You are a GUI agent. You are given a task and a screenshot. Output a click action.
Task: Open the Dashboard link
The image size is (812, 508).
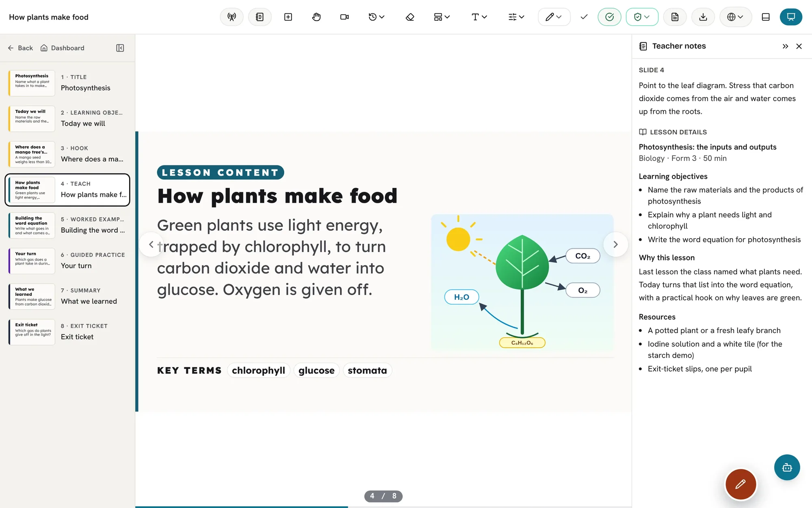(x=63, y=48)
